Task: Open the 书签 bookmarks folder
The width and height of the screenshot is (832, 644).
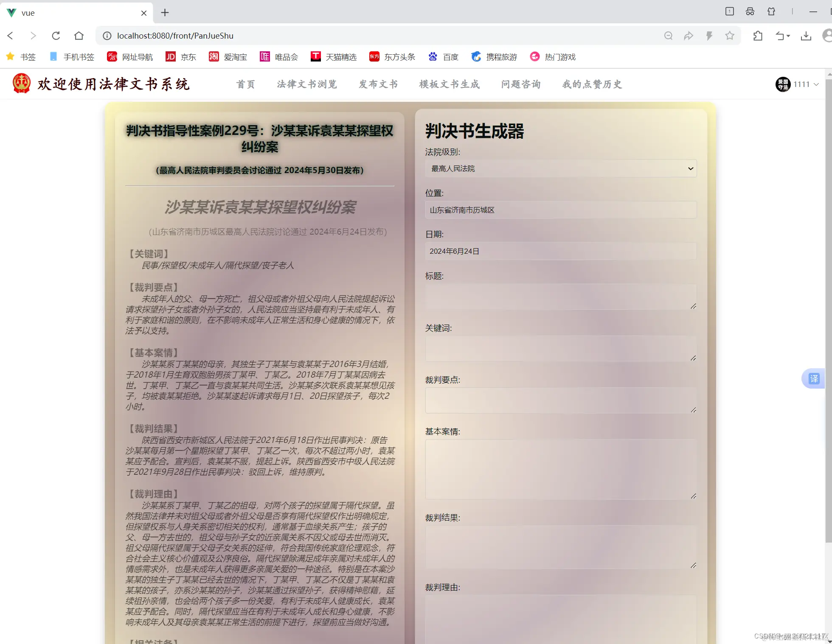Action: 21,57
